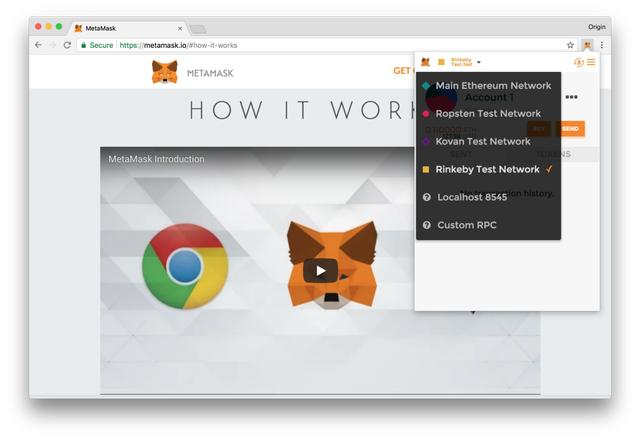The height and width of the screenshot is (440, 640).
Task: Select the MetaMask browser tab
Action: pos(129,28)
